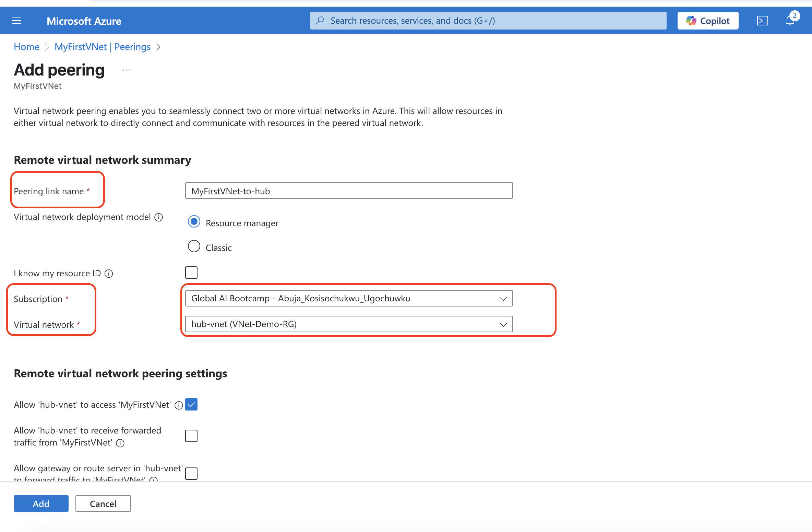
Task: Click the chevron after MyFirstVNet | Peerings breadcrumb
Action: (x=158, y=47)
